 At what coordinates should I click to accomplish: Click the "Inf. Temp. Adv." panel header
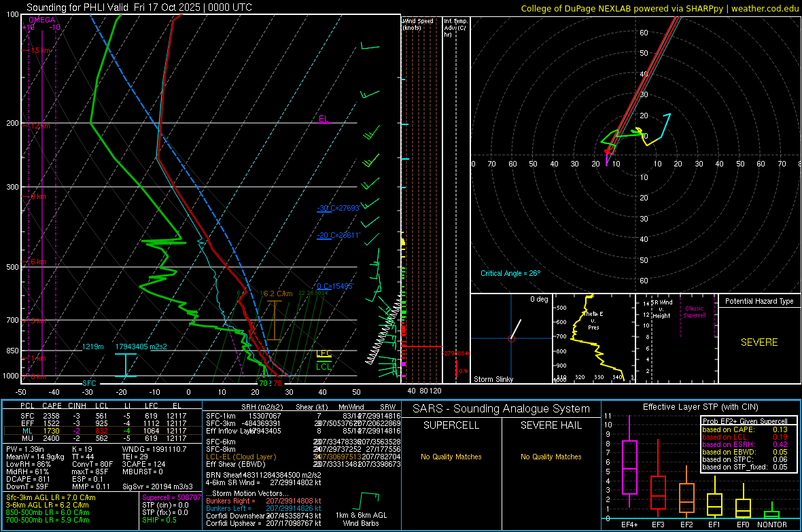455,28
